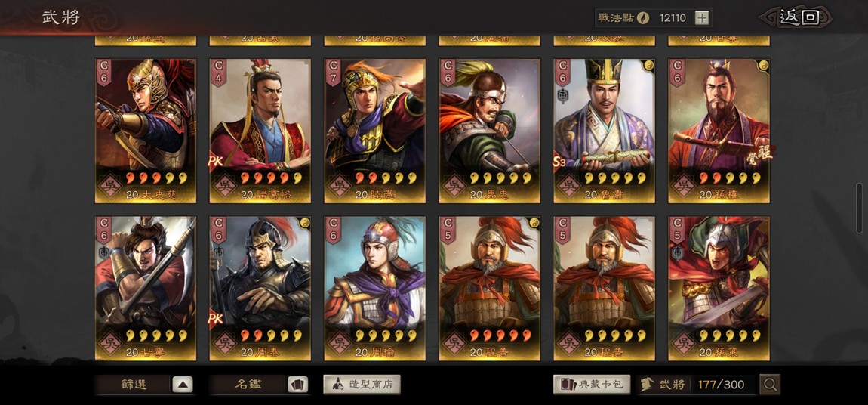The image size is (868, 405).
Task: Select the 孫策 general card
Action: 719,289
